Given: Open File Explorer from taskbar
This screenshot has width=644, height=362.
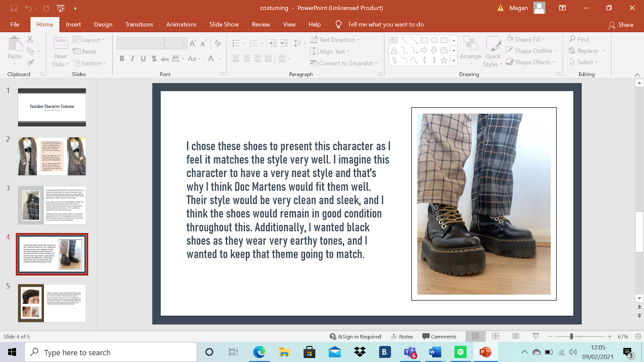Looking at the screenshot, I should point(284,352).
